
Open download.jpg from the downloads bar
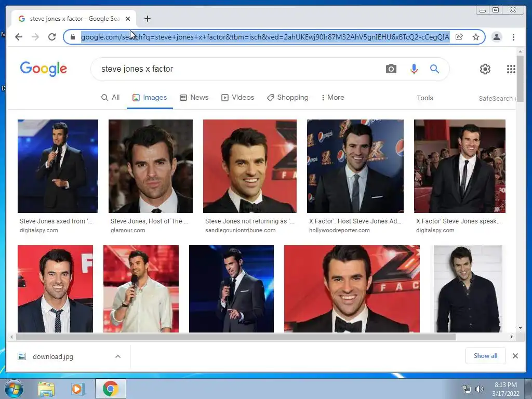53,356
